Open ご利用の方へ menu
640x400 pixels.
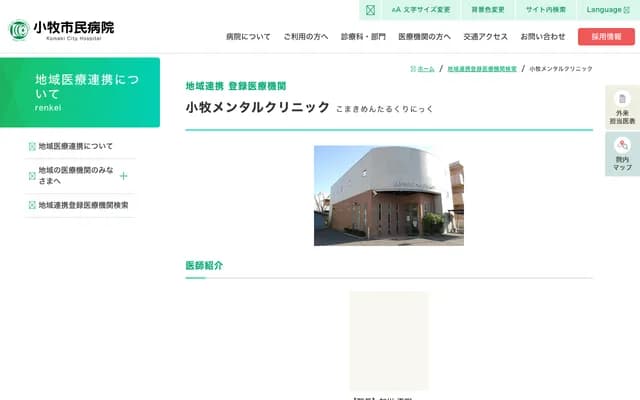click(306, 37)
